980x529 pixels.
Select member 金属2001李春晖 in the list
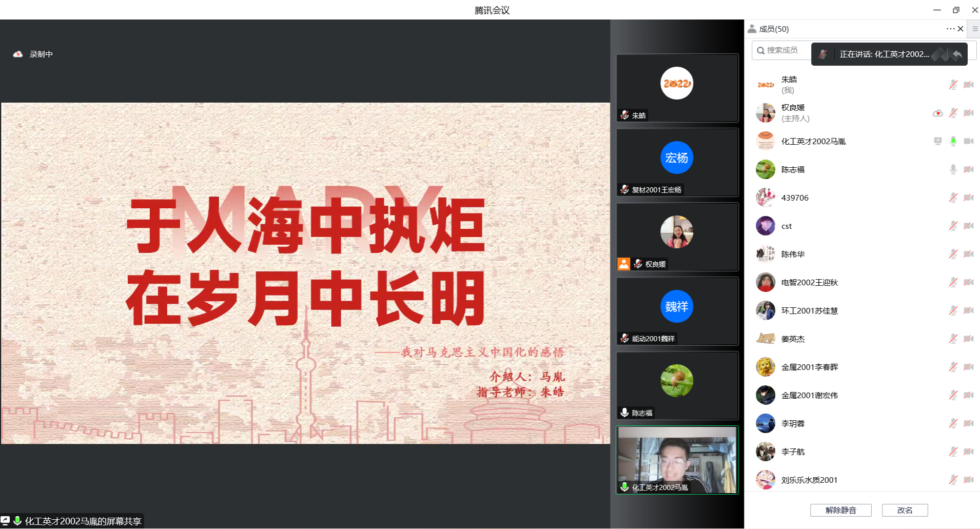(809, 367)
